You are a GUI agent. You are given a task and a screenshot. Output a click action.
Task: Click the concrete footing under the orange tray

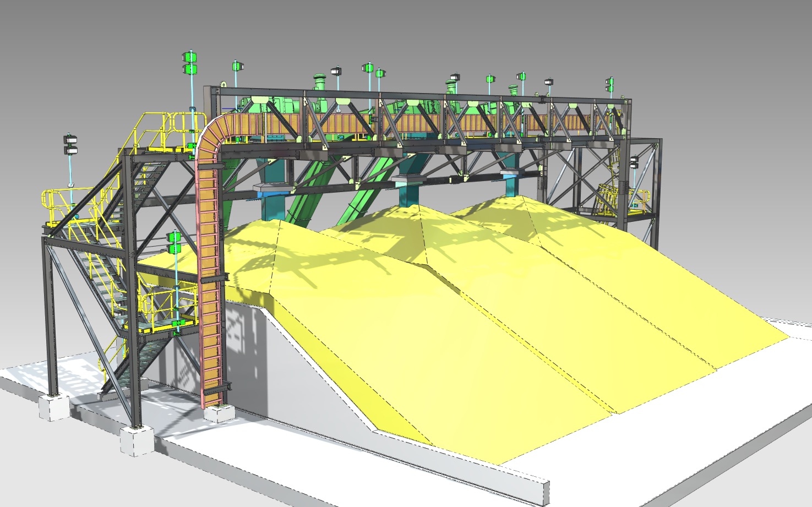220,413
